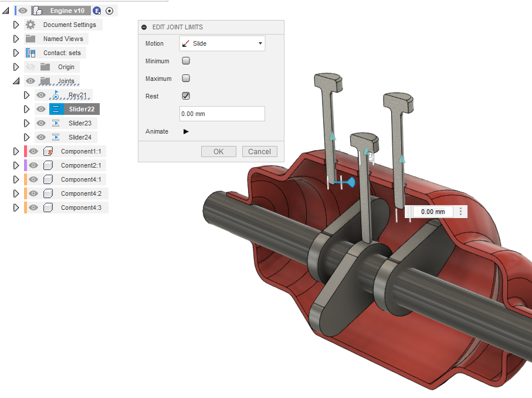Screen dimensions: 532x398
Task: Click the Component1:1 grounded component icon
Action: [x=48, y=151]
